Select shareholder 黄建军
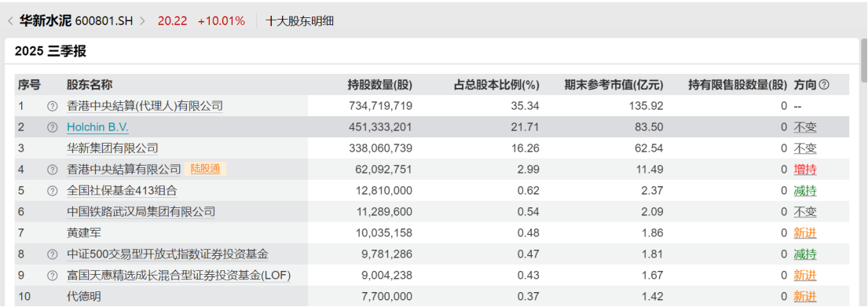The width and height of the screenshot is (868, 307). click(x=83, y=233)
